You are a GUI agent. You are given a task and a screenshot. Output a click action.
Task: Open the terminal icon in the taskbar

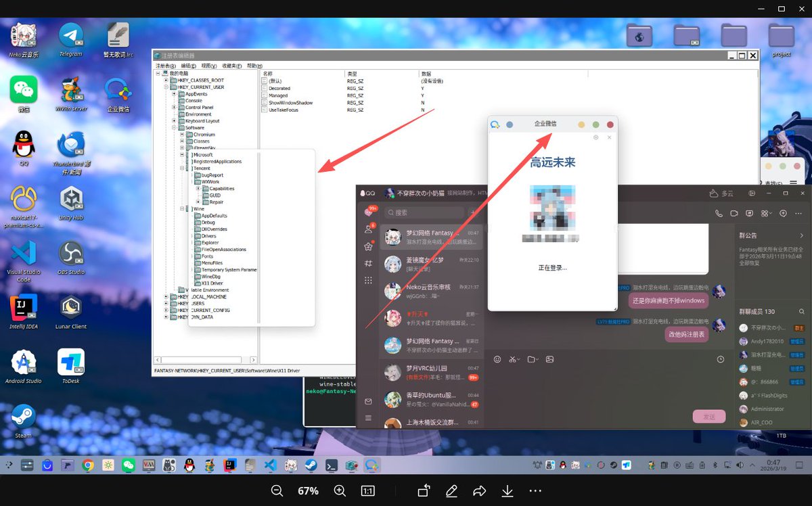tap(331, 465)
